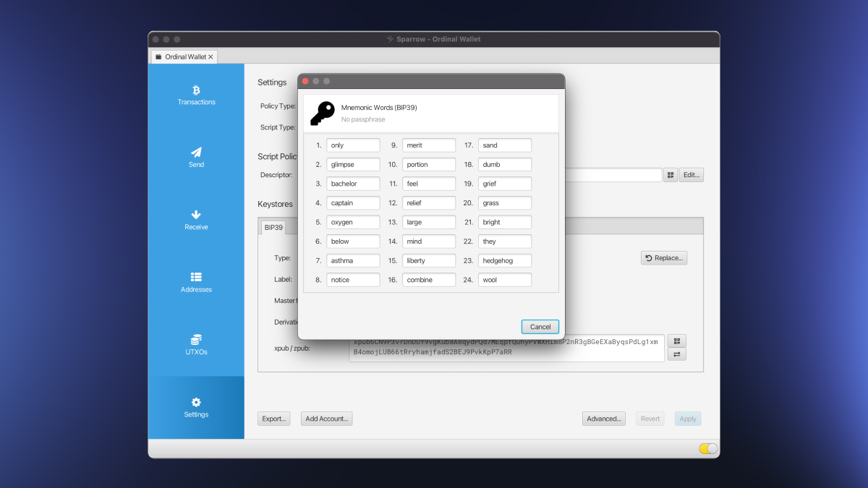
Task: Show xpub QR code icon
Action: (676, 341)
